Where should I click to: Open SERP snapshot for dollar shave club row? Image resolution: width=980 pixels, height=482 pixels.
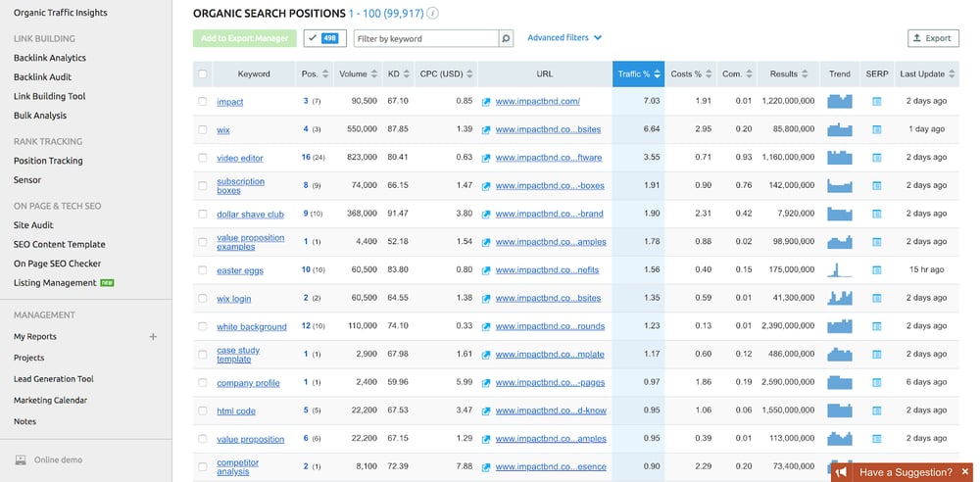pos(877,214)
